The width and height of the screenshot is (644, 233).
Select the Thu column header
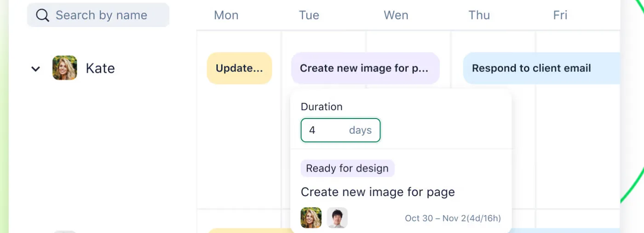point(479,15)
